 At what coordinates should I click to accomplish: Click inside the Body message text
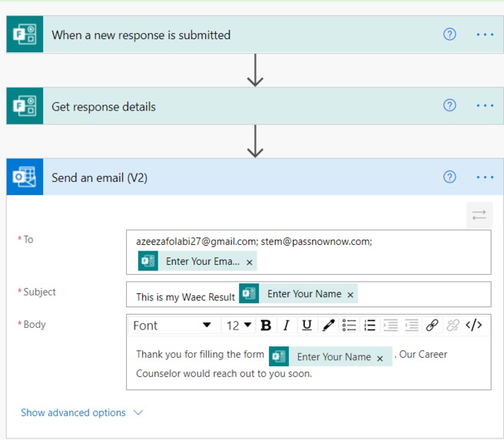[309, 363]
